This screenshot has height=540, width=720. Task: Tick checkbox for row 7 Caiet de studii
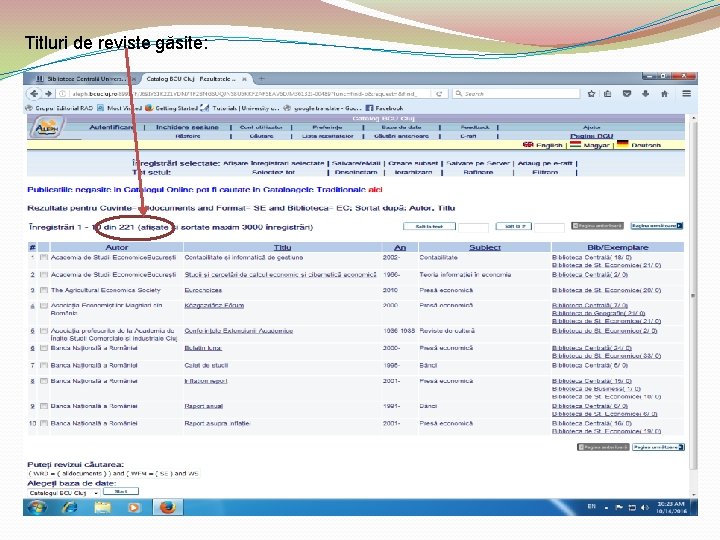(44, 366)
